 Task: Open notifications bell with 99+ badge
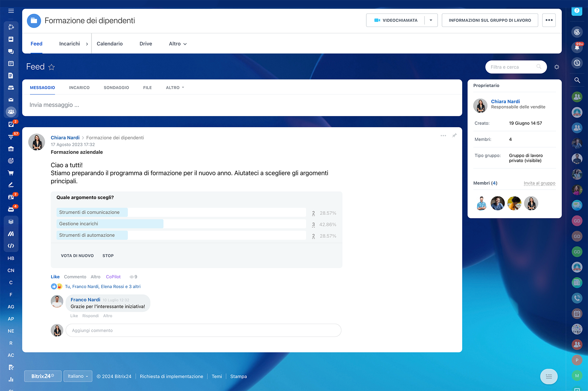point(577,47)
